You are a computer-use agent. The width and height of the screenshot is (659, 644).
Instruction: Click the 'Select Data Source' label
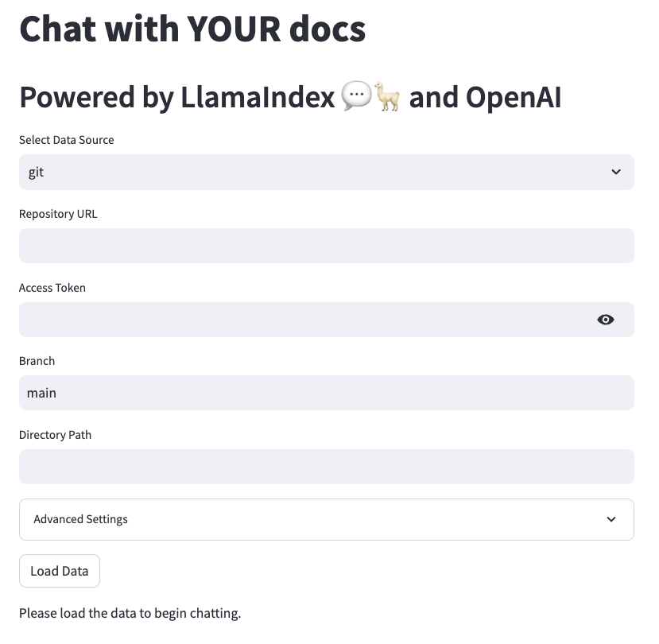(67, 140)
